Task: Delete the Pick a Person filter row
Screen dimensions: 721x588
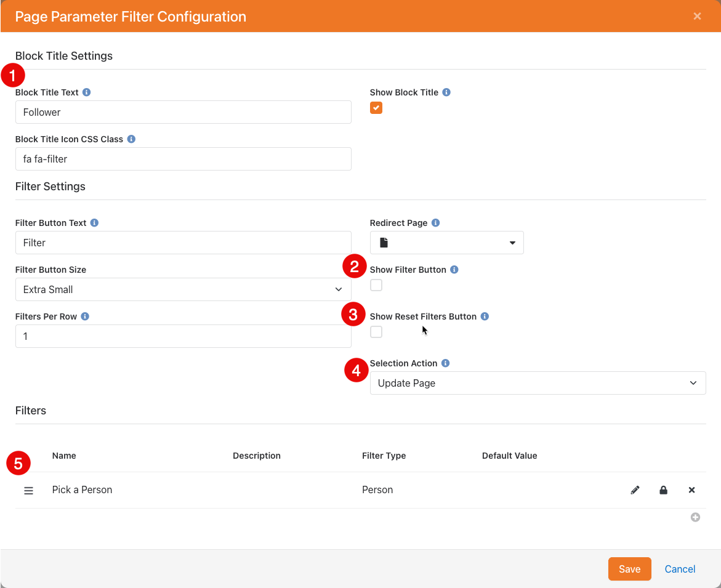Action: [691, 490]
